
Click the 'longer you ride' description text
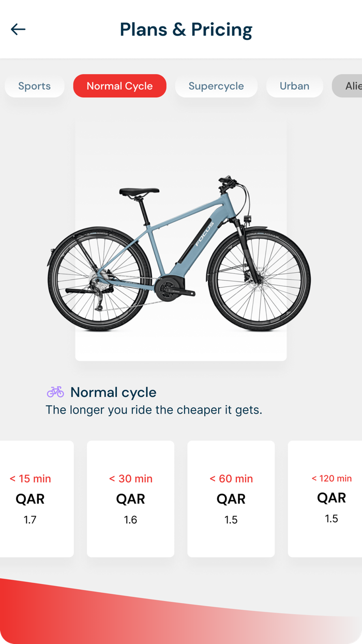154,410
